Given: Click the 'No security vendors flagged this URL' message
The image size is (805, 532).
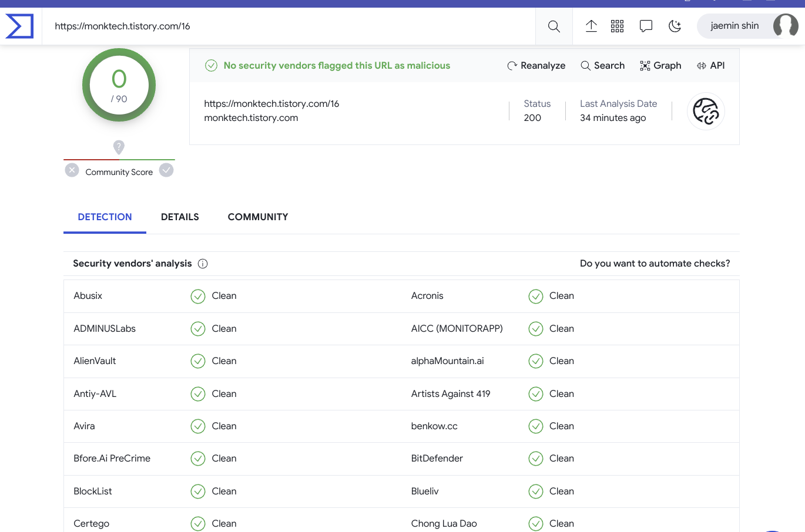Looking at the screenshot, I should pyautogui.click(x=337, y=66).
